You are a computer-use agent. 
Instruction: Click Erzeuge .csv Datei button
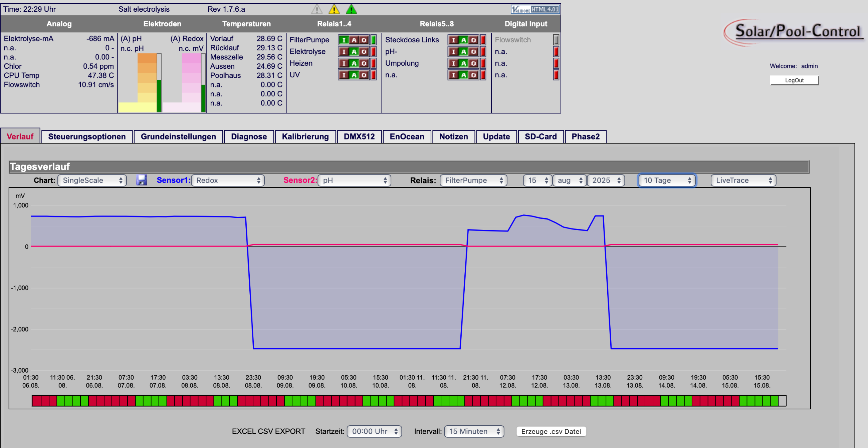pyautogui.click(x=551, y=432)
